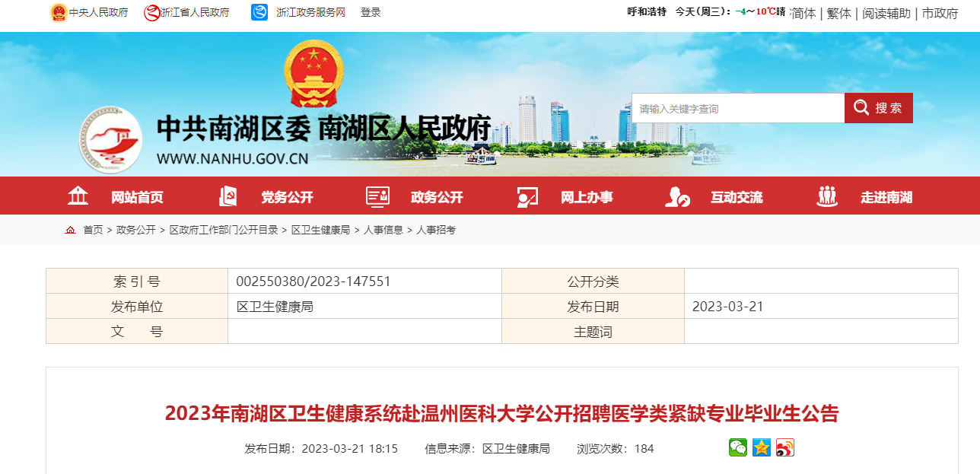This screenshot has height=474, width=980.
Task: Click the 索引号 label cell
Action: pos(137,282)
